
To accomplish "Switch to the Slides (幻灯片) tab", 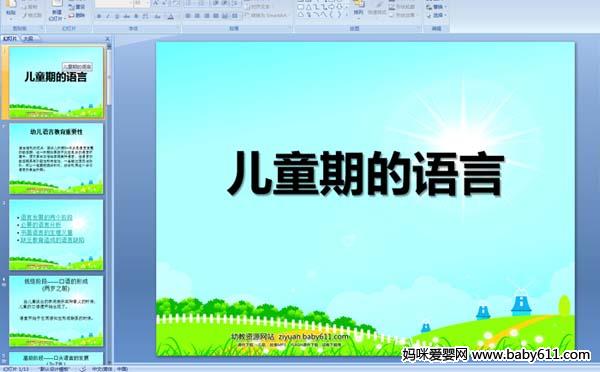I will pyautogui.click(x=10, y=38).
